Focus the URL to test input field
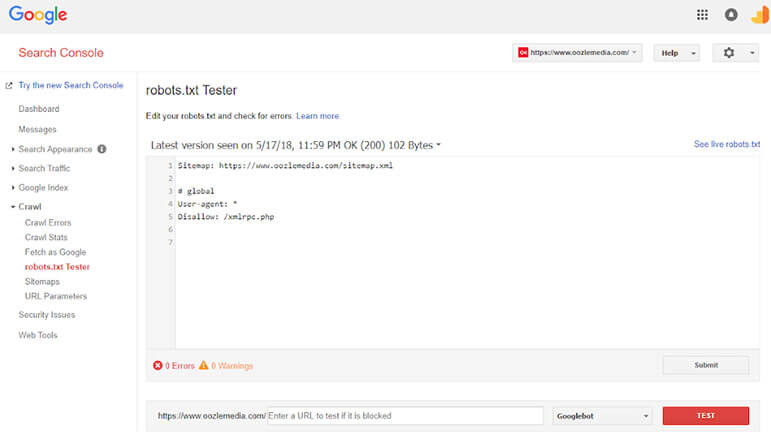 (405, 416)
